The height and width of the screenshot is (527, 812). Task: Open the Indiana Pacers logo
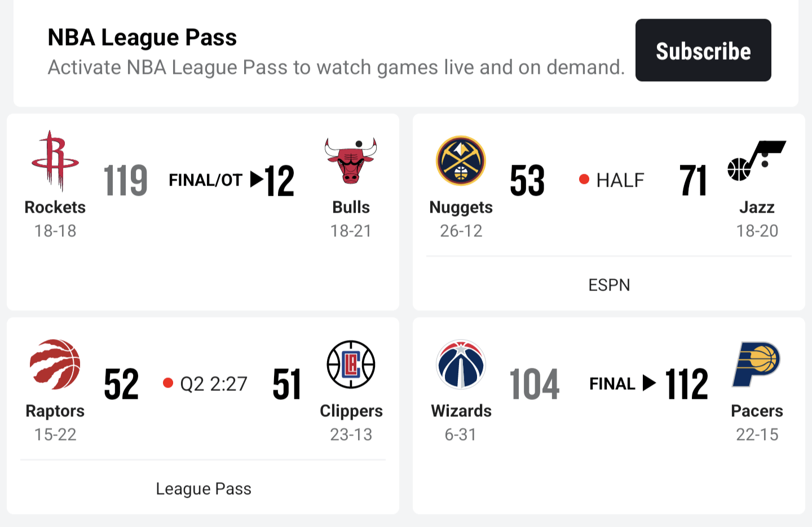757,364
